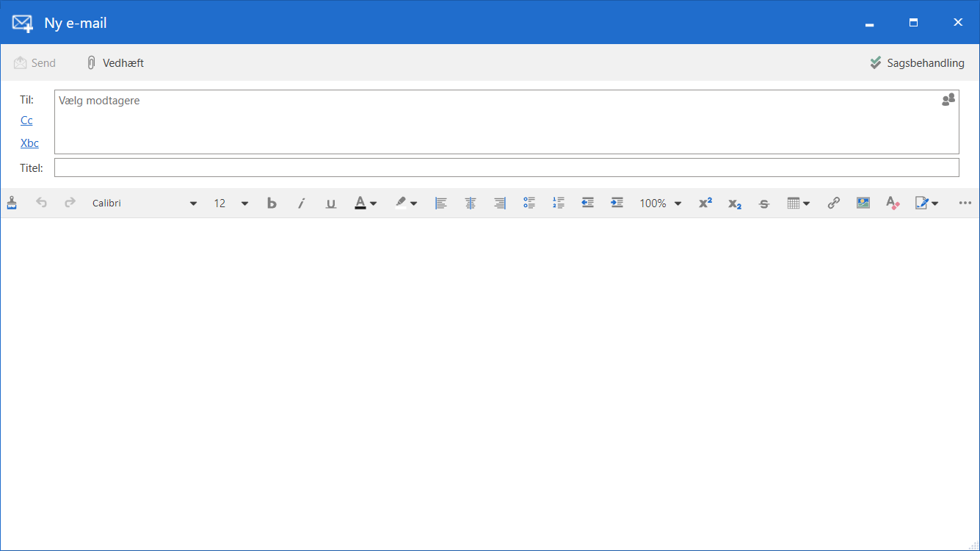Toggle italic text formatting
Image resolution: width=980 pixels, height=551 pixels.
click(x=301, y=204)
